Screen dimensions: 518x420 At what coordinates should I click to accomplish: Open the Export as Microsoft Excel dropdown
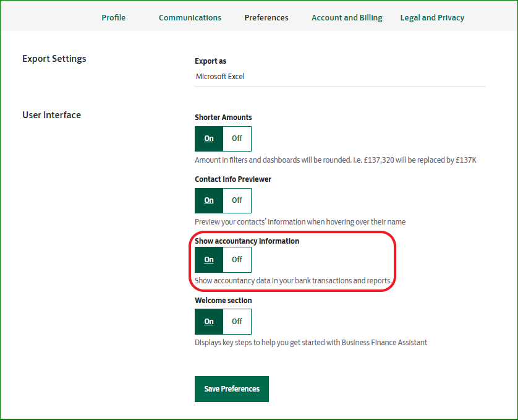[x=339, y=77]
